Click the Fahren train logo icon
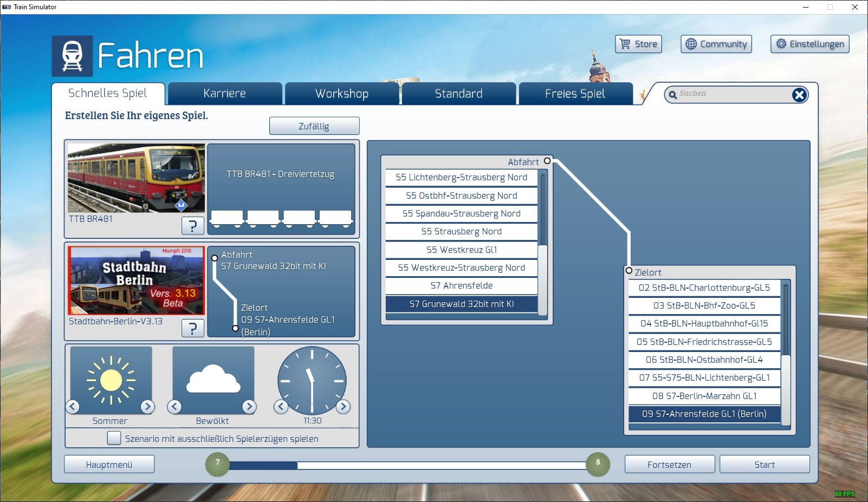This screenshot has width=868, height=502. (x=72, y=56)
